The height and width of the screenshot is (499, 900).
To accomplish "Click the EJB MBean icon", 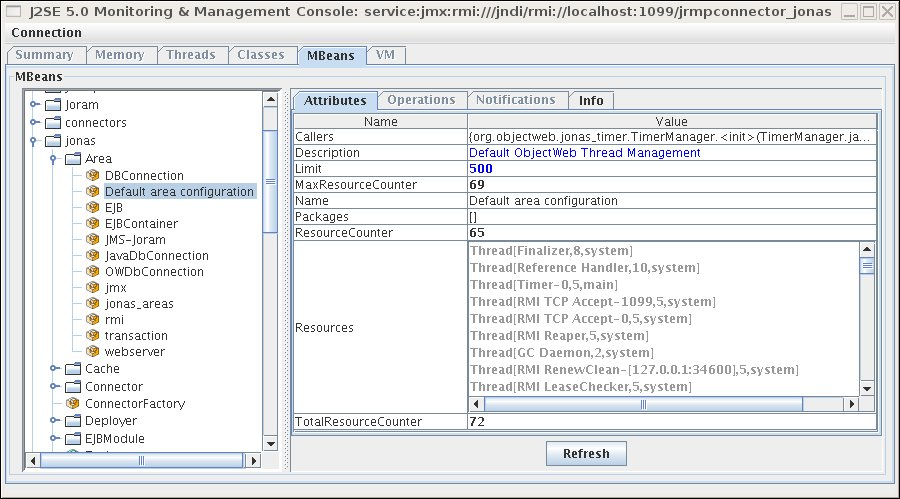I will click(x=92, y=207).
